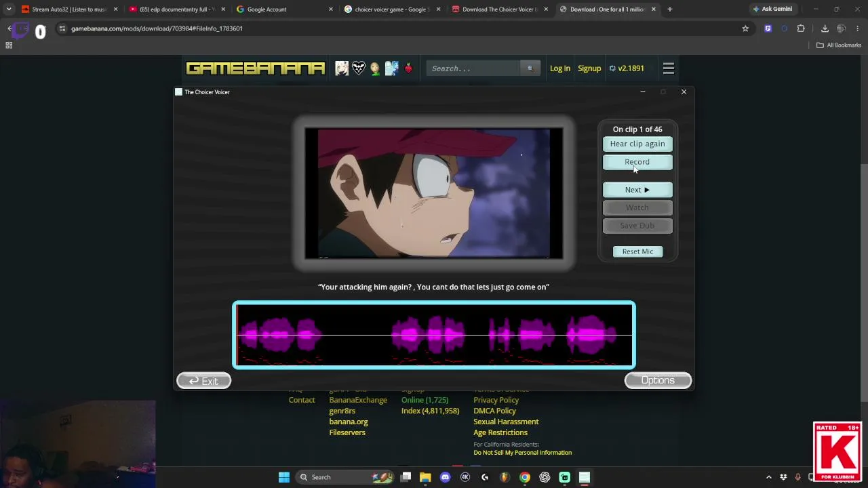868x488 pixels.
Task: Open the Choicer Voicer Options
Action: 658,381
